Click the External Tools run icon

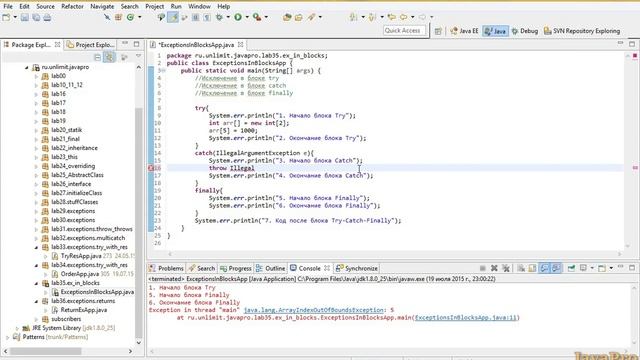coord(257,17)
